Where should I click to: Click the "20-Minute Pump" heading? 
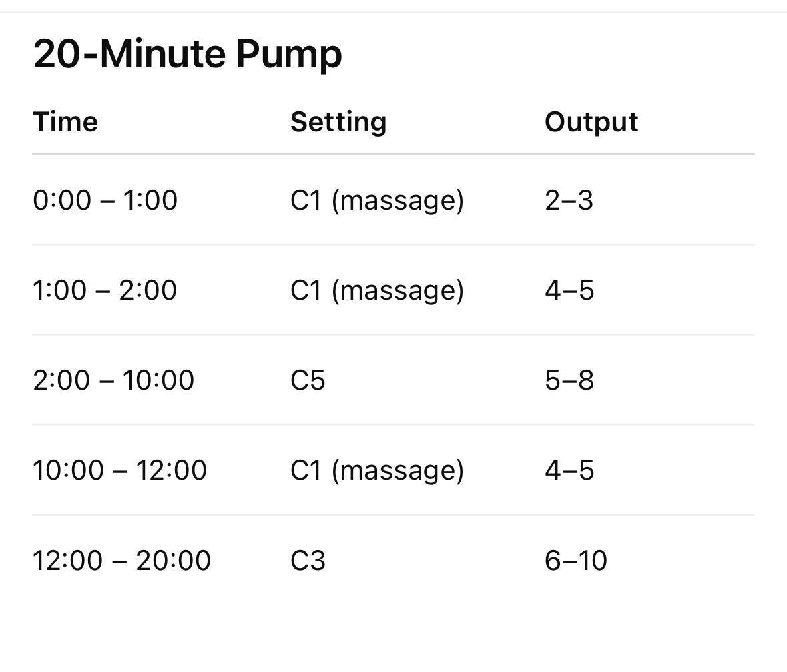click(x=188, y=53)
